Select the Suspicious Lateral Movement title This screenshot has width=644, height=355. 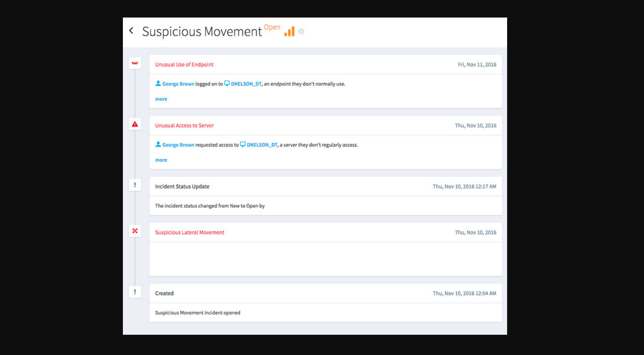190,232
